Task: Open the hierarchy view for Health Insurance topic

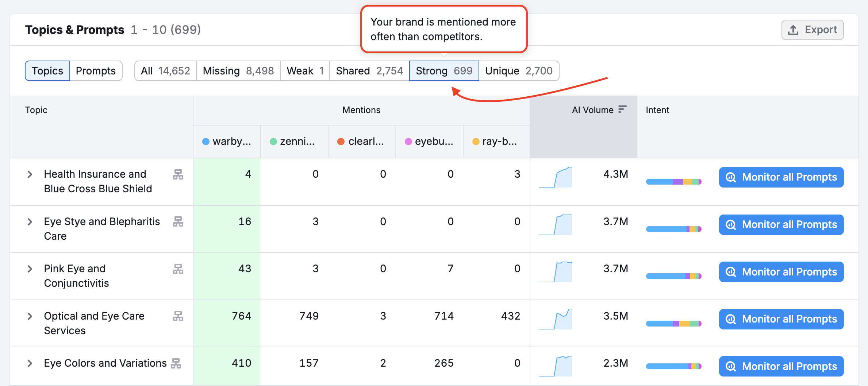Action: (178, 175)
